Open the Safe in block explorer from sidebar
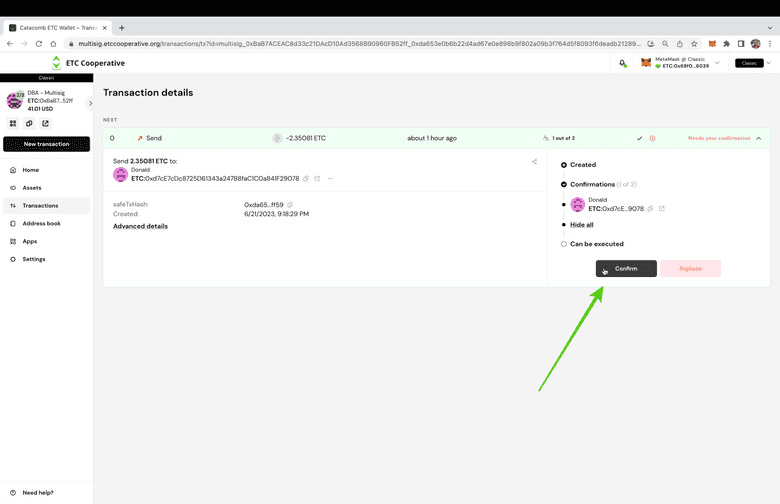Image resolution: width=780 pixels, height=504 pixels. pos(45,124)
